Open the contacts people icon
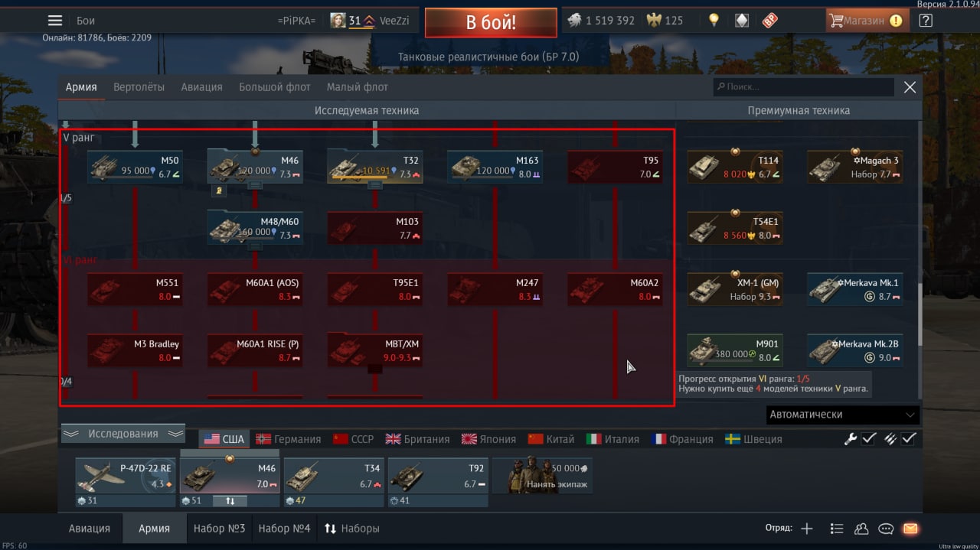The height and width of the screenshot is (550, 980). coord(861,528)
